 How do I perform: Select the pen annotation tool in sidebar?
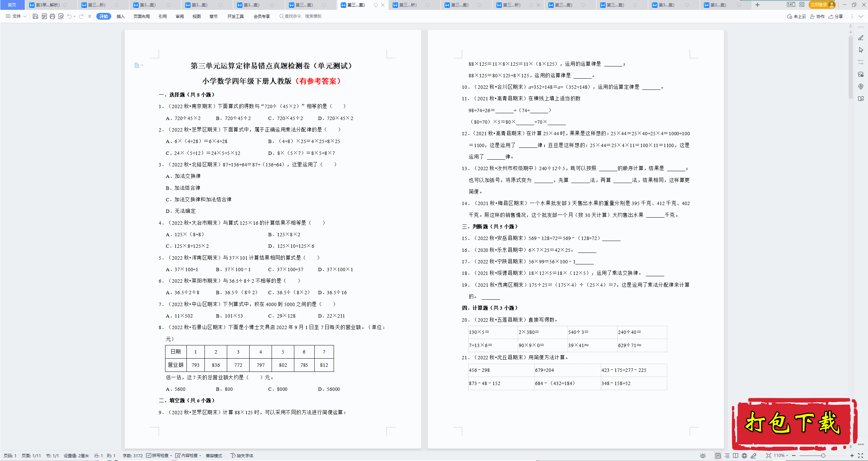click(x=861, y=38)
